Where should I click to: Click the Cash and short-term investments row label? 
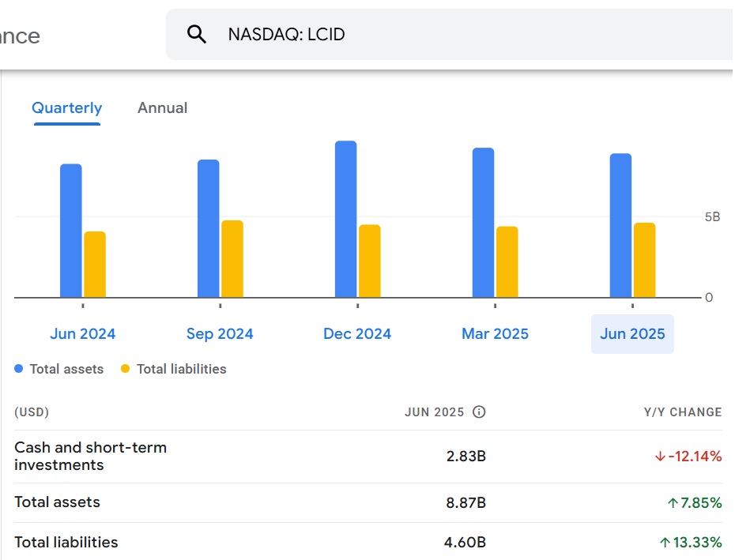point(90,456)
